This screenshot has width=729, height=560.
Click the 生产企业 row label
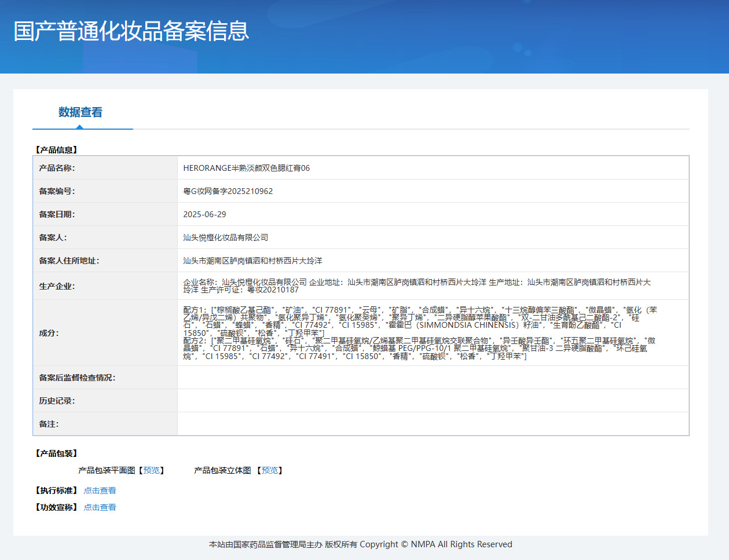(x=57, y=286)
